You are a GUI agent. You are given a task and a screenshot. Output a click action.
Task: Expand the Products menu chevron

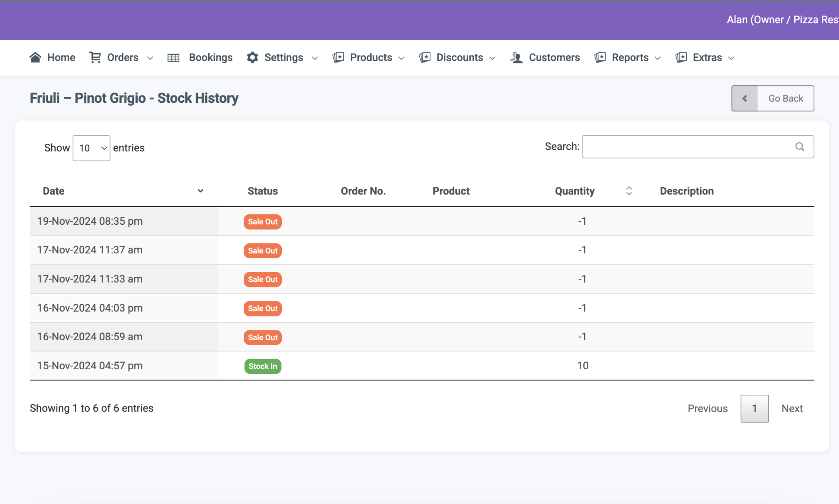tap(401, 58)
